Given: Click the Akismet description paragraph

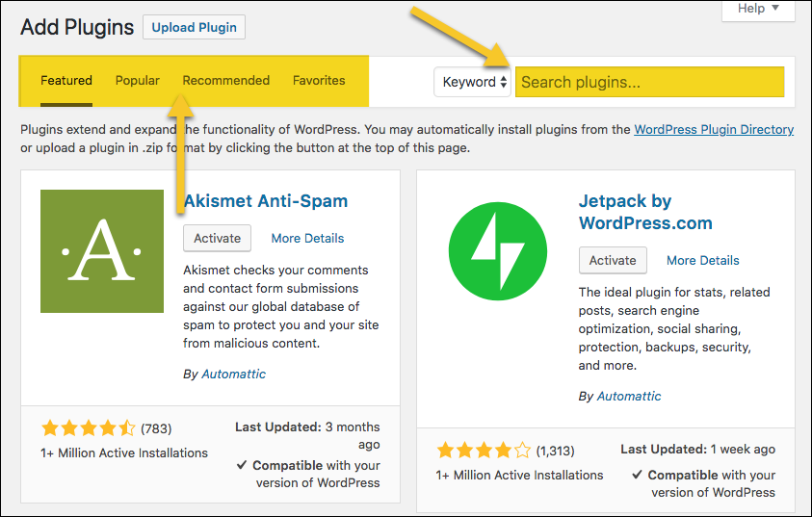Looking at the screenshot, I should (x=280, y=306).
